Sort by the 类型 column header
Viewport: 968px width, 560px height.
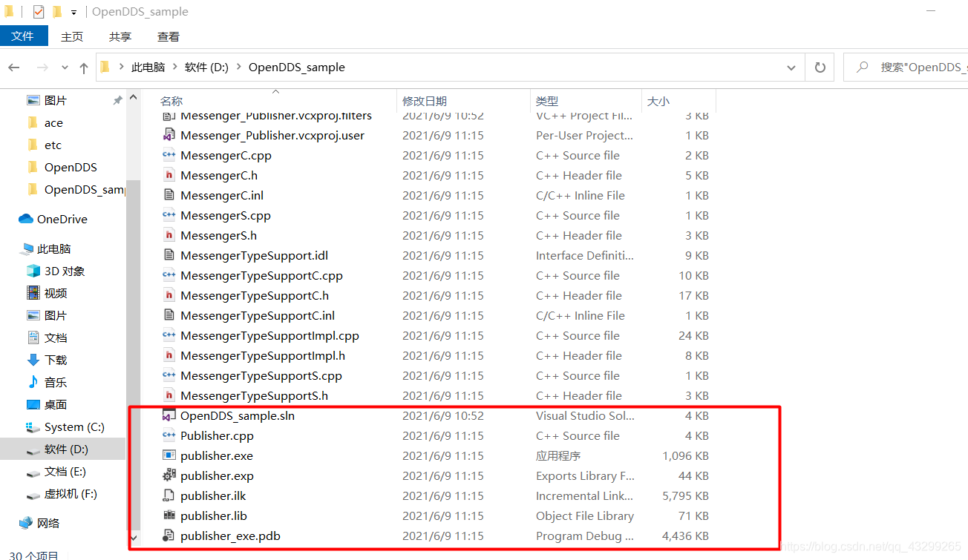point(547,101)
